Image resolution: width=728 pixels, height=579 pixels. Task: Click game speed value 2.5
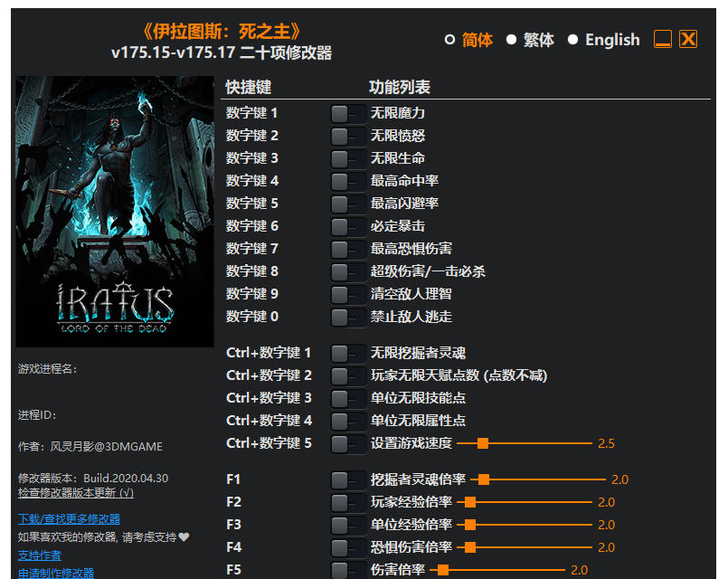tap(606, 444)
